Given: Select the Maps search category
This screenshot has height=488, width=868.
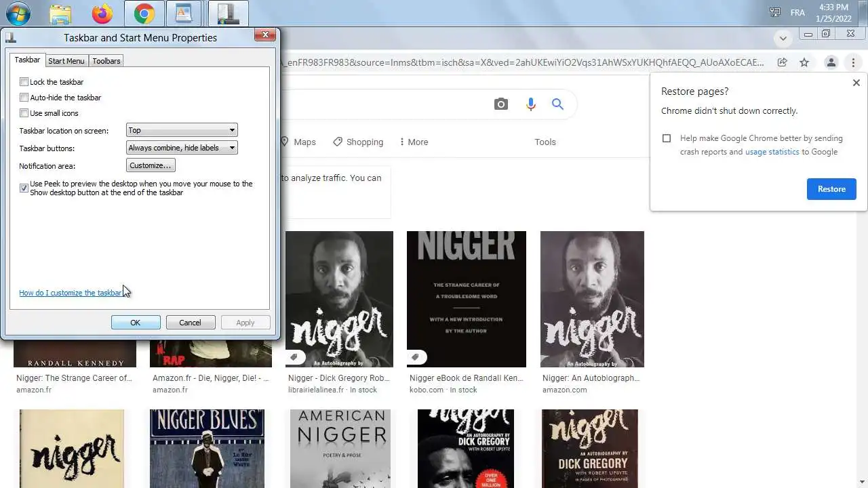Looking at the screenshot, I should pos(298,142).
